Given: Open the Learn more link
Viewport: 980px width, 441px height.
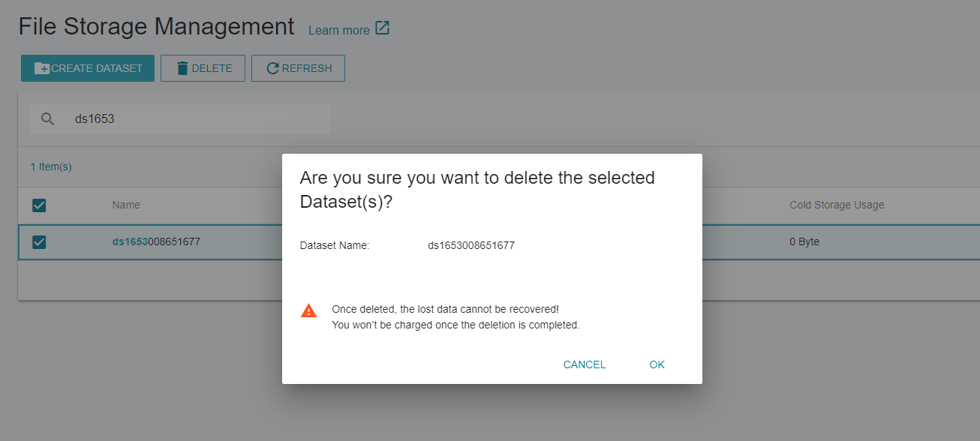Looking at the screenshot, I should pos(339,30).
